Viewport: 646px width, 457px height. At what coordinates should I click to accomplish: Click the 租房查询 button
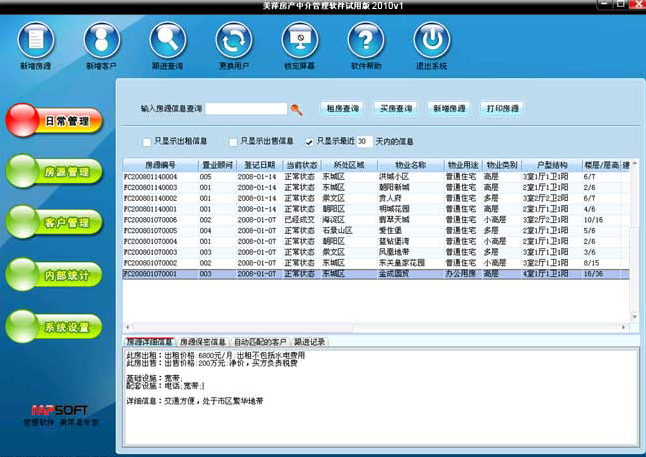[x=342, y=109]
